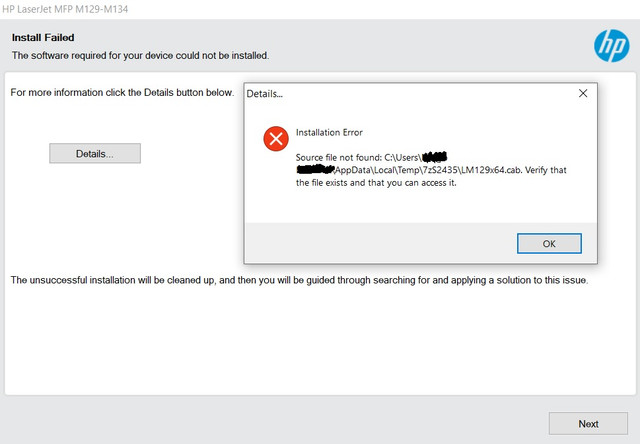The image size is (640, 444).
Task: Click the 'Install Failed' heading
Action: click(43, 38)
